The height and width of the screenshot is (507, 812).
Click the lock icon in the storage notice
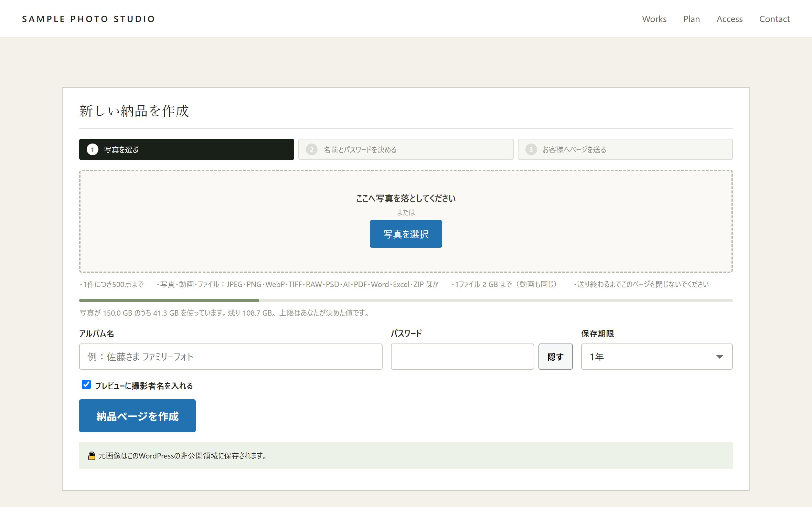tap(92, 456)
